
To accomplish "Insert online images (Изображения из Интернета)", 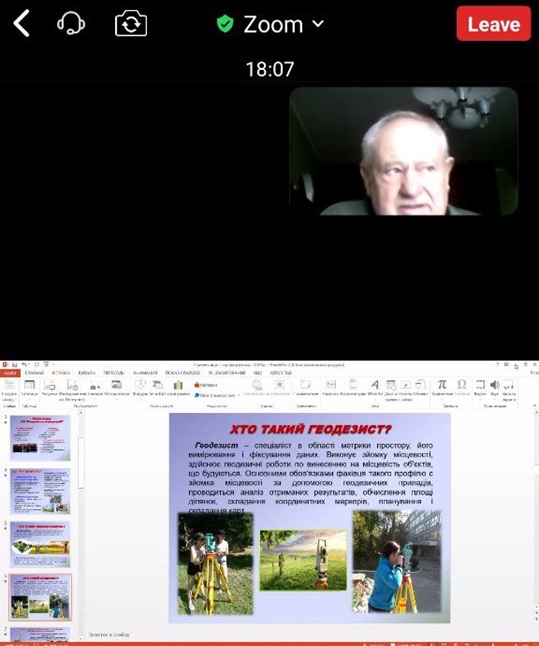I will click(73, 390).
